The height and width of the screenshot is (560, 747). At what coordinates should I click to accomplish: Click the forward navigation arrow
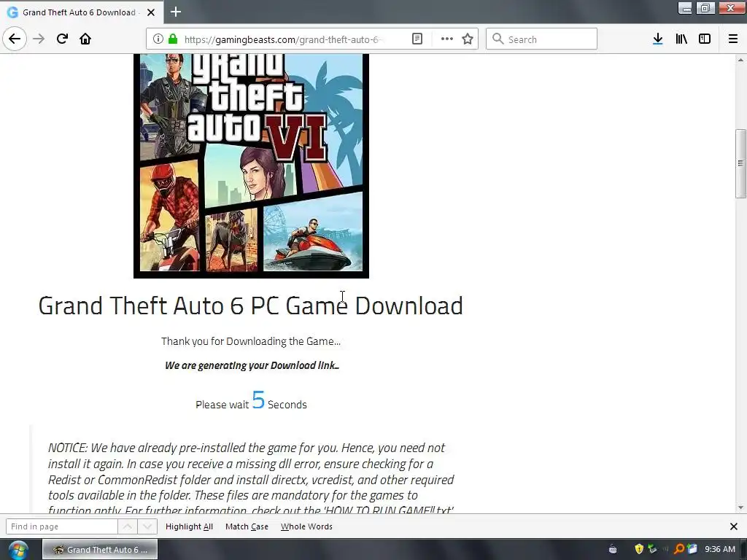coord(39,39)
